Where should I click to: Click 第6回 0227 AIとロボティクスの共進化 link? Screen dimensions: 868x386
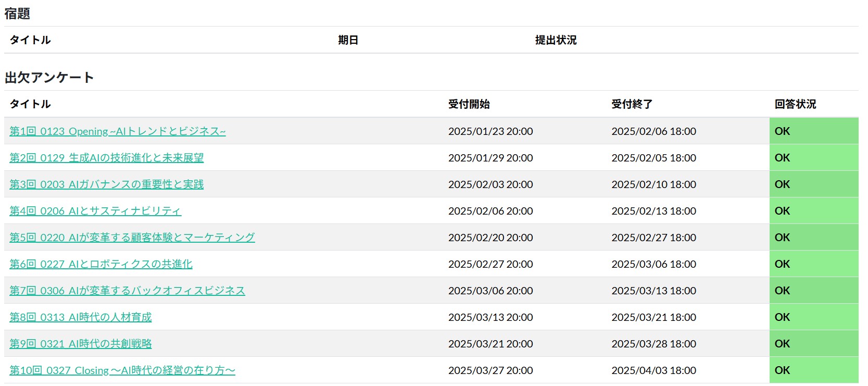[100, 264]
